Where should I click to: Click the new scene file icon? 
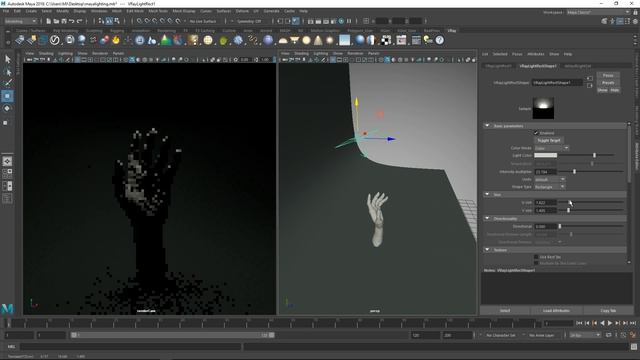point(48,21)
